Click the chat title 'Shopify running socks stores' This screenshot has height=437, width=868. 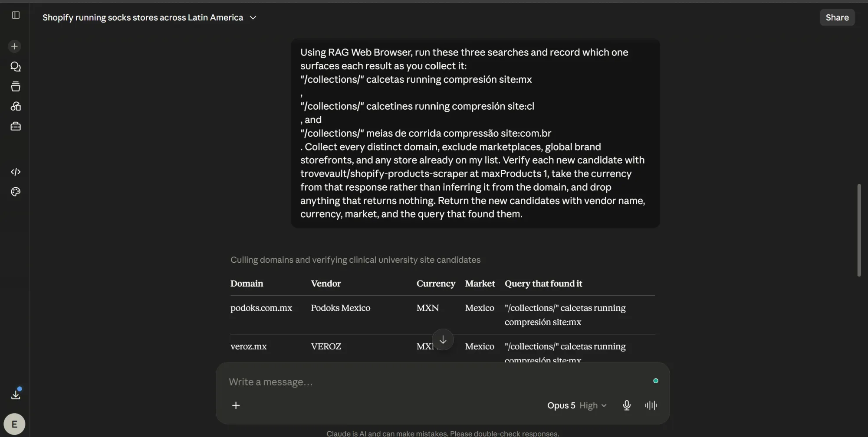pos(143,18)
